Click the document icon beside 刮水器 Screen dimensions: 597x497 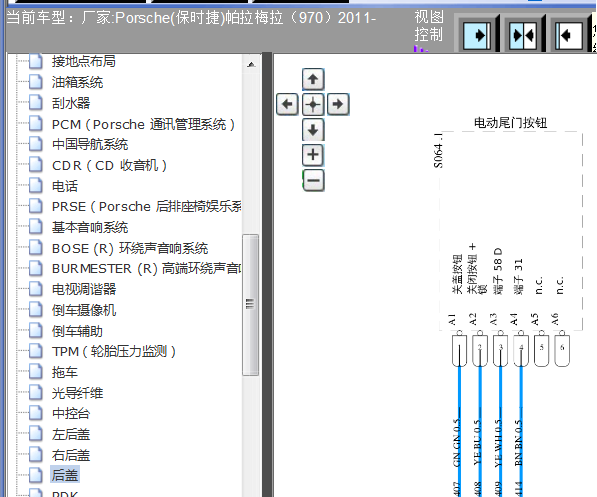[x=36, y=102]
